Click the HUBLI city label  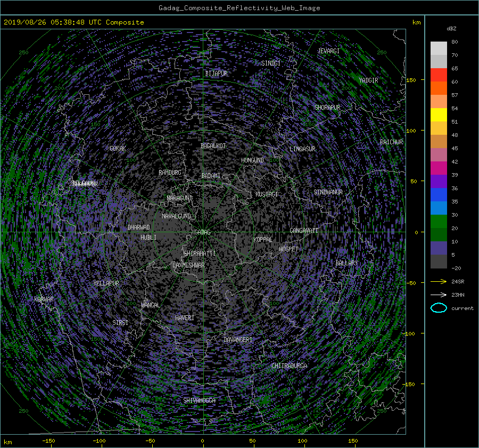tap(148, 238)
